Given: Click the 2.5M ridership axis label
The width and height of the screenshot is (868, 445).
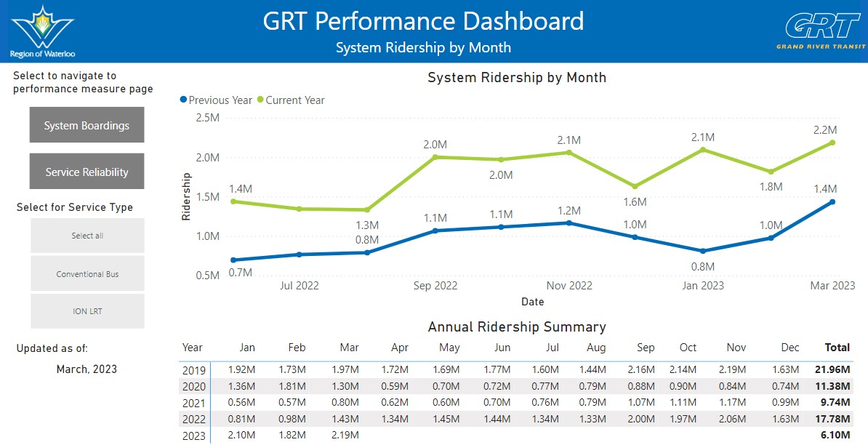Looking at the screenshot, I should pos(208,117).
